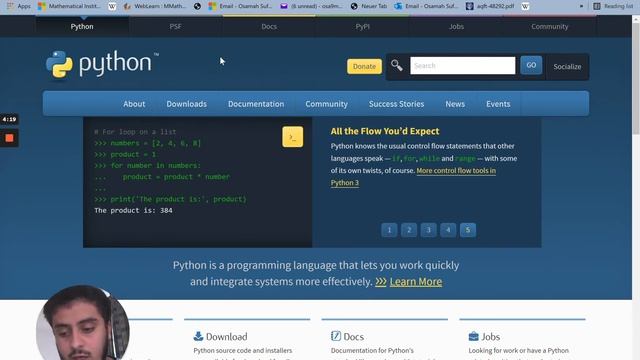Open the Apps bookmarks shortcut
640x360 pixels.
click(19, 6)
